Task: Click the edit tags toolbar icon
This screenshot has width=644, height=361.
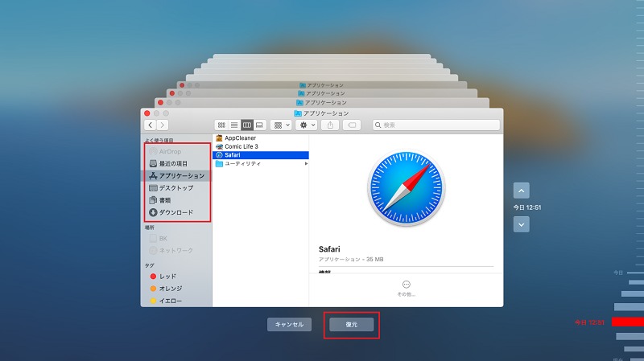Action: click(352, 125)
